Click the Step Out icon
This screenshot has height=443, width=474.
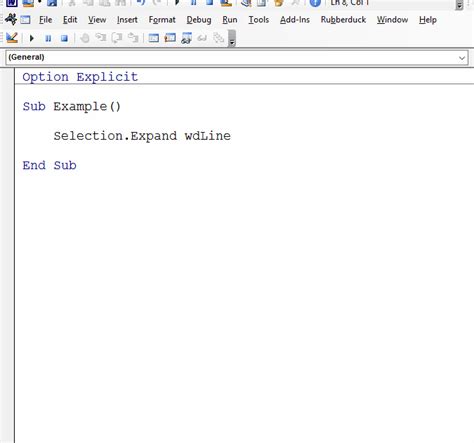pyautogui.click(x=133, y=38)
